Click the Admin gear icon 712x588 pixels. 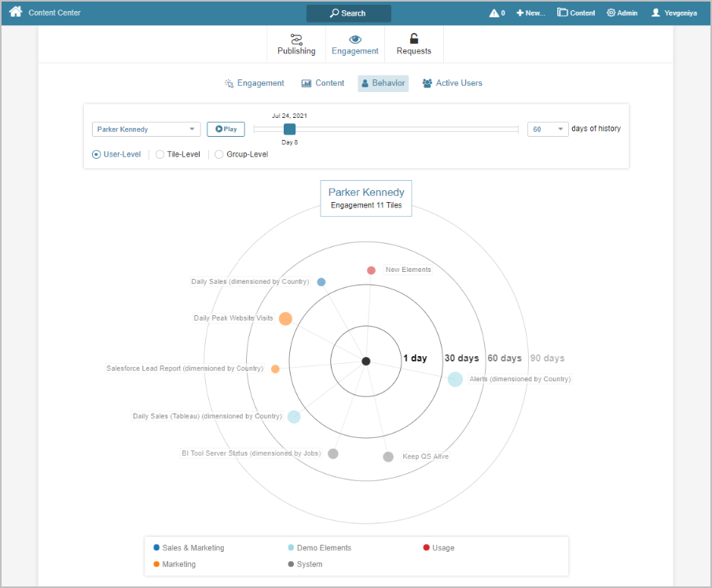point(611,13)
